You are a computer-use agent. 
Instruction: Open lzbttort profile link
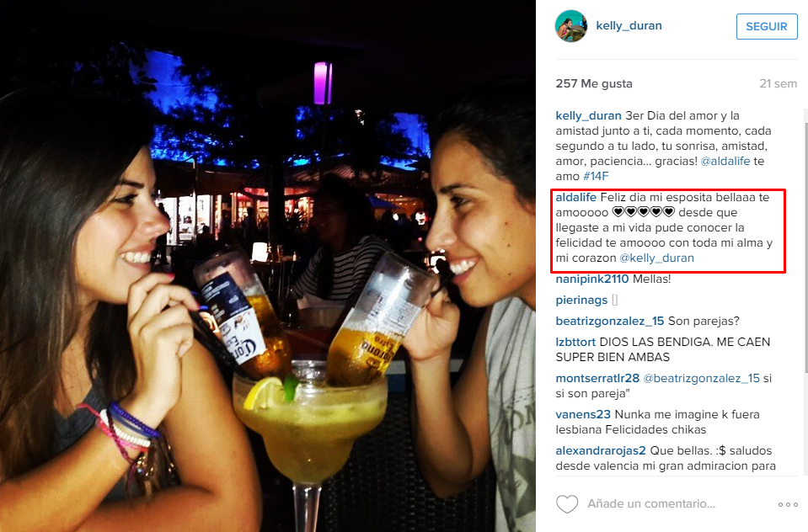click(x=575, y=342)
